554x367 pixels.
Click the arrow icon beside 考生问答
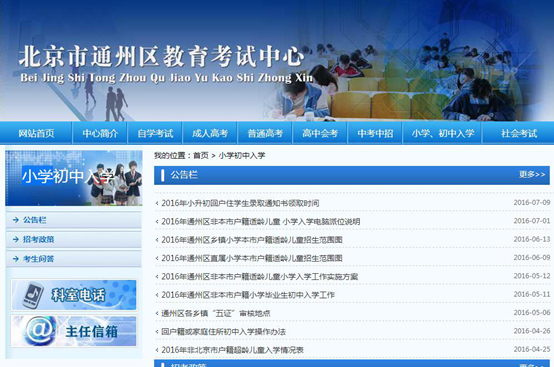click(x=16, y=259)
